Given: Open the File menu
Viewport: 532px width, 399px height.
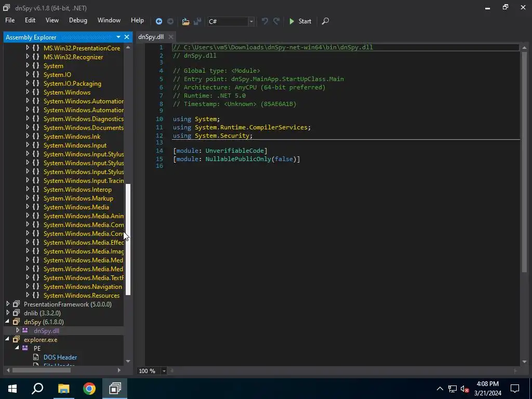Looking at the screenshot, I should click(10, 20).
